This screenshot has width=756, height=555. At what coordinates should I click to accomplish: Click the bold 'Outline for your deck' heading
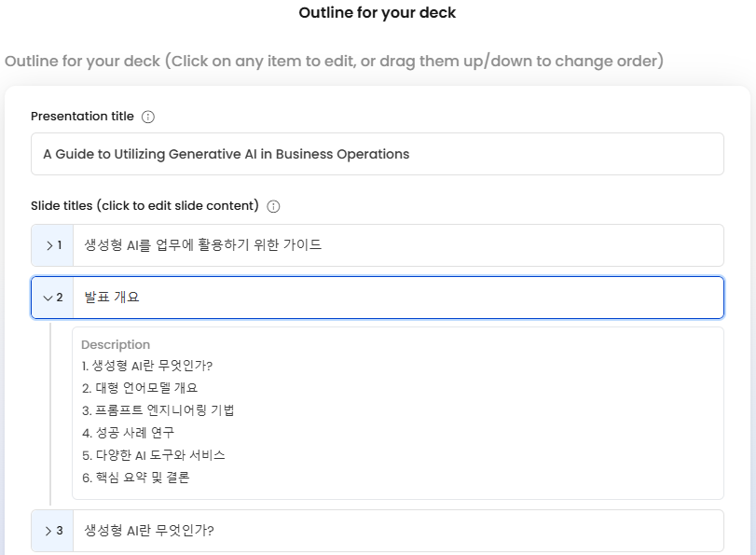click(x=378, y=13)
